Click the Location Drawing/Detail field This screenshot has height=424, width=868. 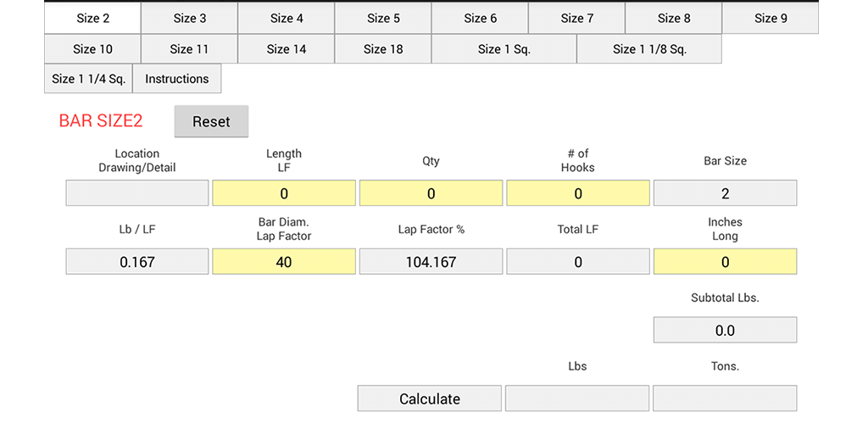point(137,193)
